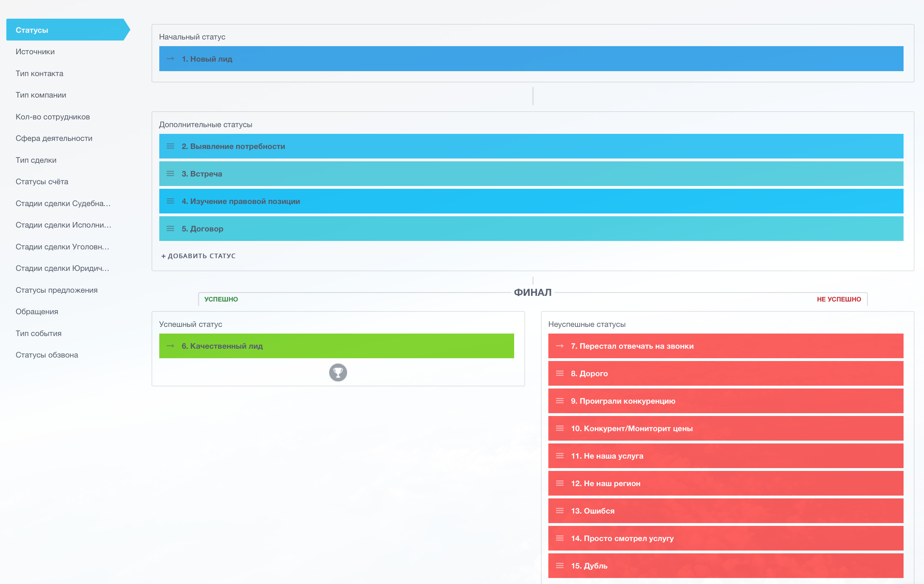Click drag handle icon of Договор status
This screenshot has width=924, height=584.
pyautogui.click(x=170, y=229)
